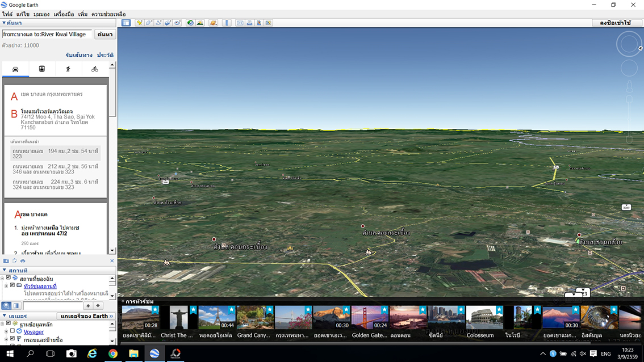Image resolution: width=644 pixels, height=362 pixels.
Task: Click the Add Path tool icon
Action: [x=158, y=23]
